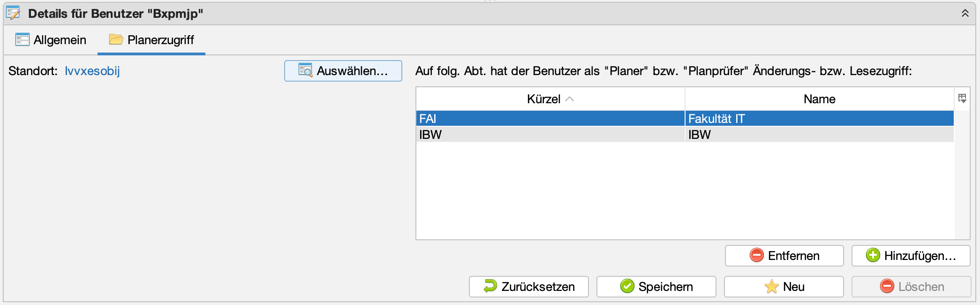Select the FAI row
Viewport: 980px width, 305px height.
[x=550, y=119]
